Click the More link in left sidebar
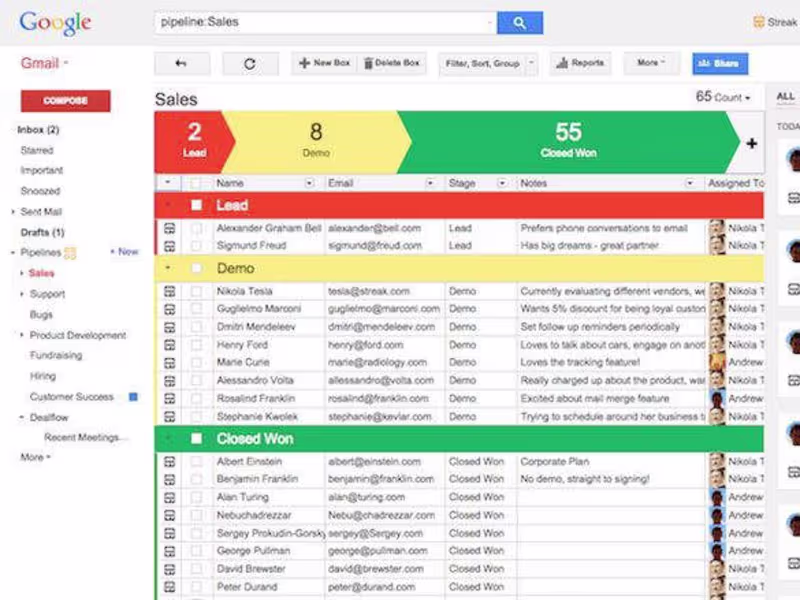This screenshot has height=600, width=800. click(35, 457)
